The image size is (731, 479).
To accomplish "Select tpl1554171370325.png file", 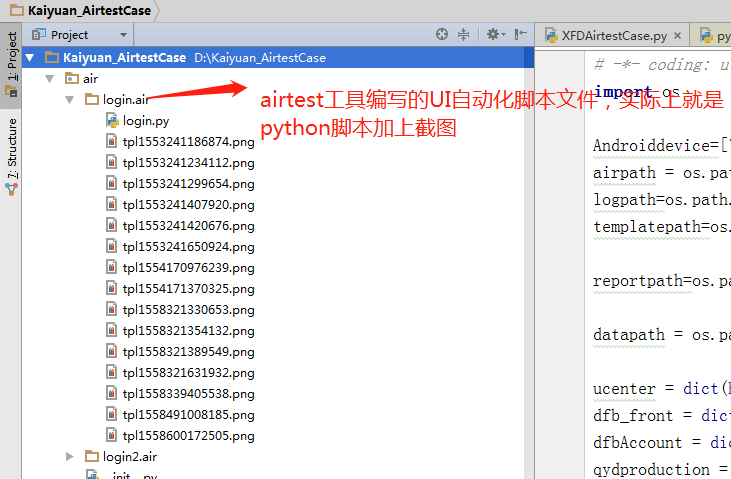I will [x=188, y=289].
